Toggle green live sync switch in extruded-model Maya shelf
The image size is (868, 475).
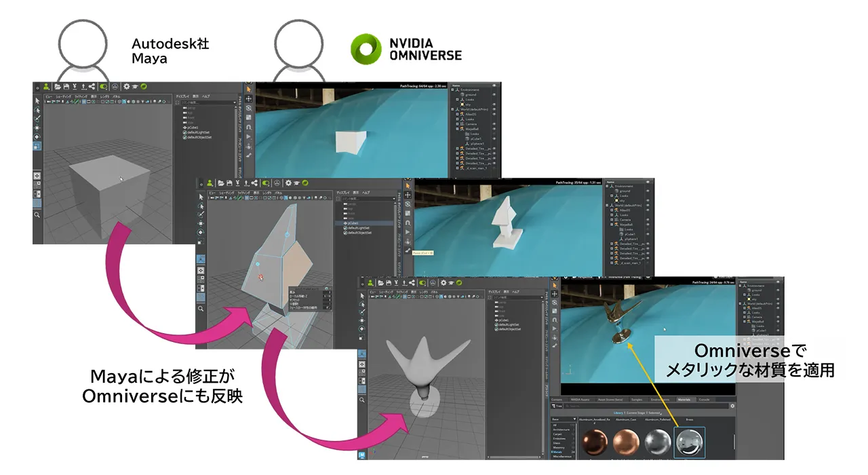tap(267, 183)
